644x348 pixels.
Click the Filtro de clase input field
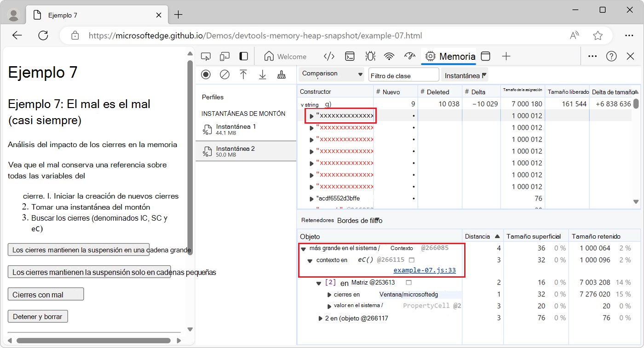coord(403,75)
